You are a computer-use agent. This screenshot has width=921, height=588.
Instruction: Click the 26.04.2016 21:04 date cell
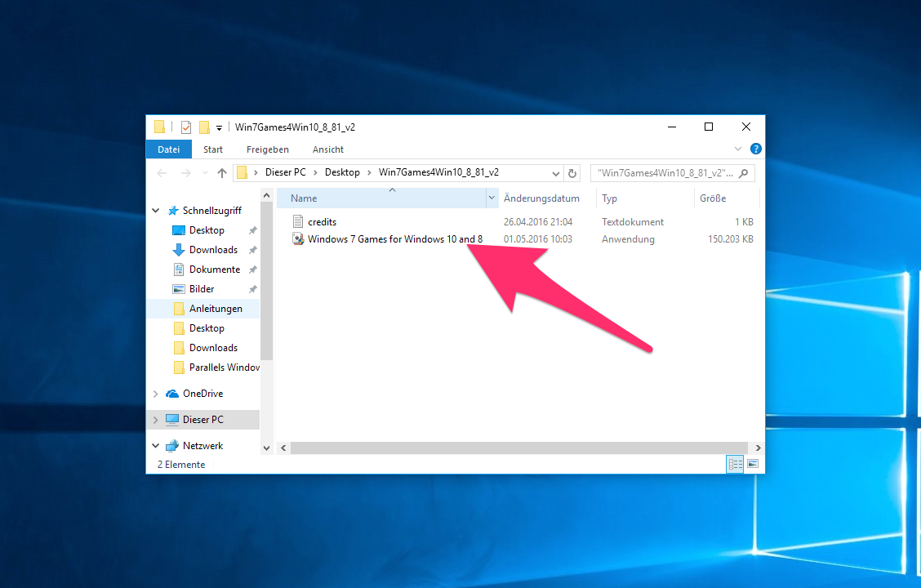pyautogui.click(x=537, y=222)
